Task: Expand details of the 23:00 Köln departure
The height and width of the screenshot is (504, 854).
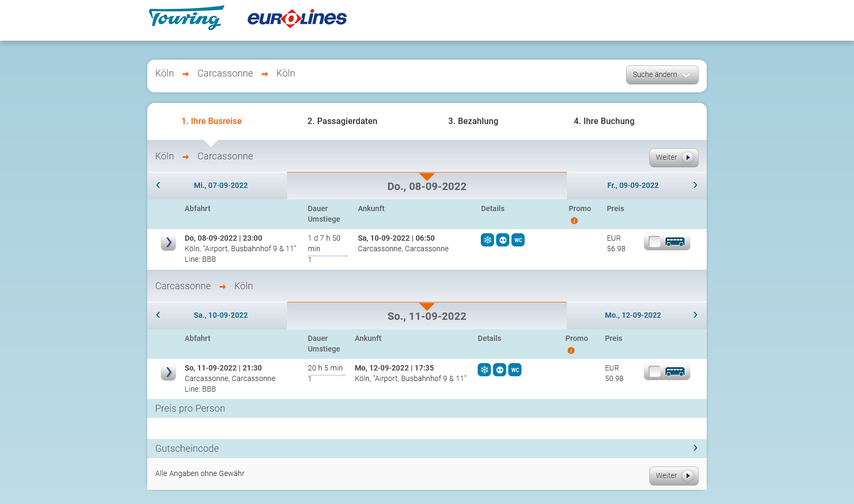Action: [168, 242]
